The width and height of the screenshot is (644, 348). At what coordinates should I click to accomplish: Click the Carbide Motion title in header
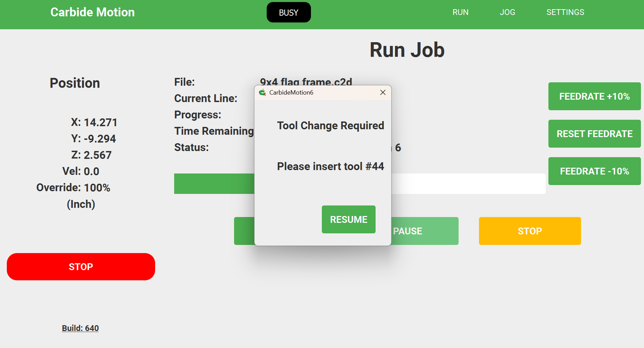[x=93, y=12]
